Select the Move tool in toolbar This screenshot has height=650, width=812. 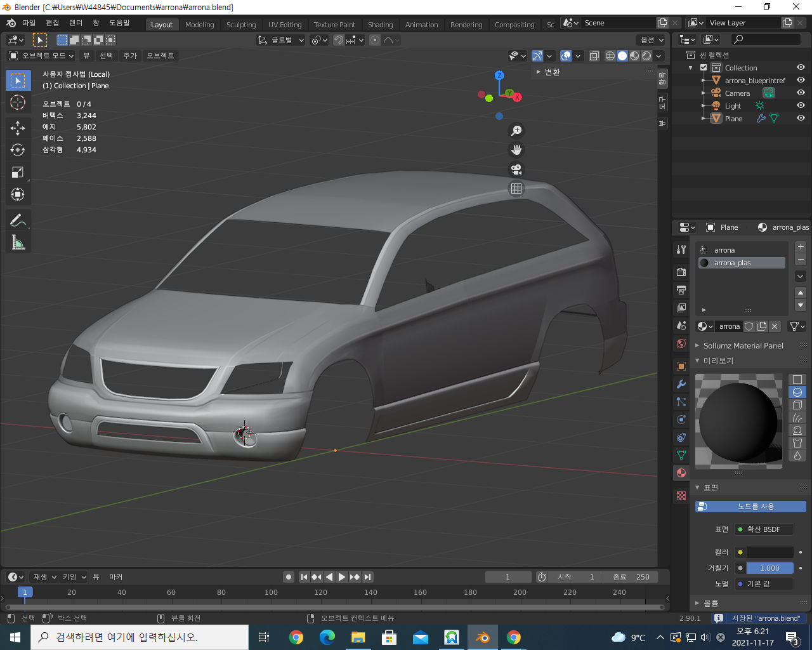(x=18, y=128)
